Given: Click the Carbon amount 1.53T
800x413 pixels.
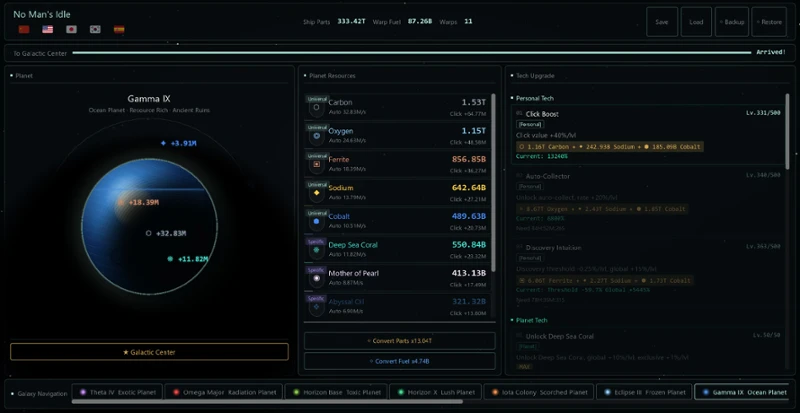Looking at the screenshot, I should pos(473,103).
